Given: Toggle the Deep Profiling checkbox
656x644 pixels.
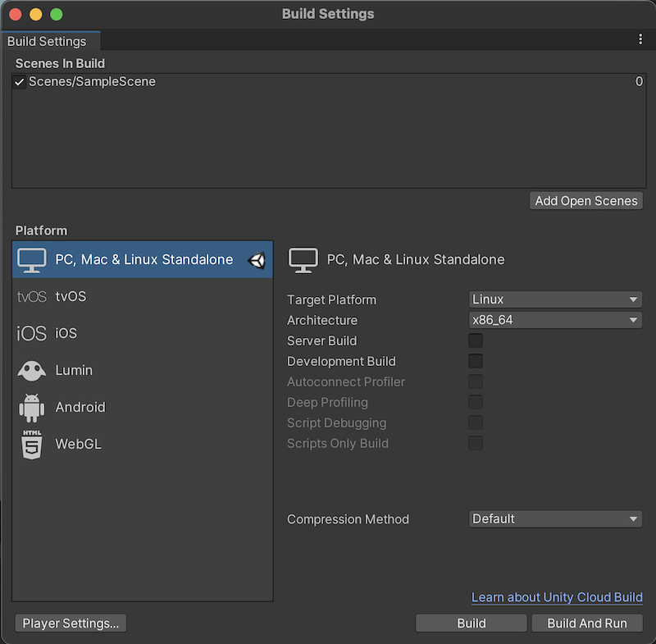Looking at the screenshot, I should click(x=476, y=402).
